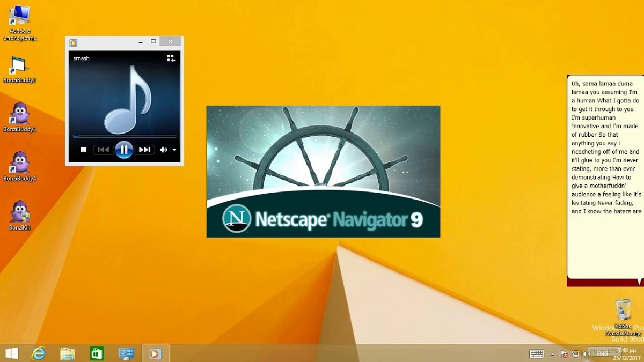The height and width of the screenshot is (362, 644).
Task: Open File Explorer from the taskbar
Action: tap(68, 353)
